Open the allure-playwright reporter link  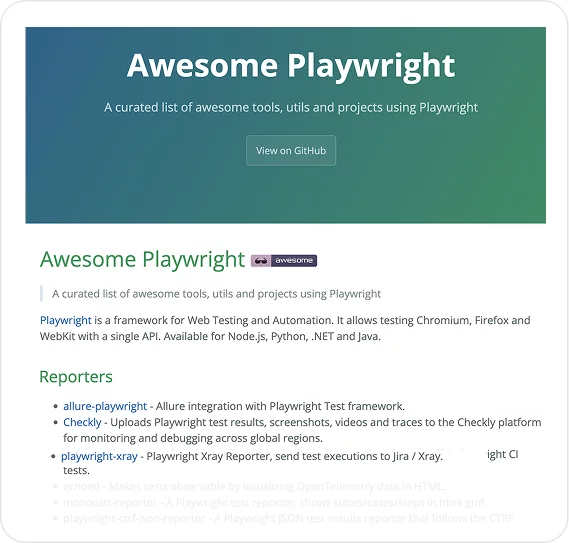point(105,406)
